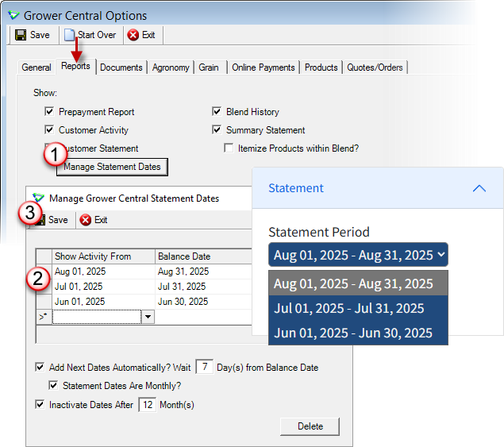
Task: Switch to the Agronomy tab
Action: [171, 67]
